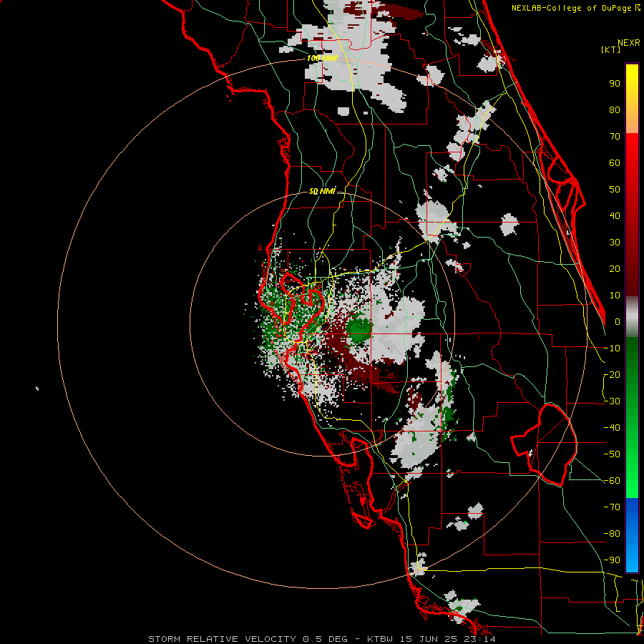Click the NEXR label above the scale
The image size is (644, 644).
coord(629,43)
